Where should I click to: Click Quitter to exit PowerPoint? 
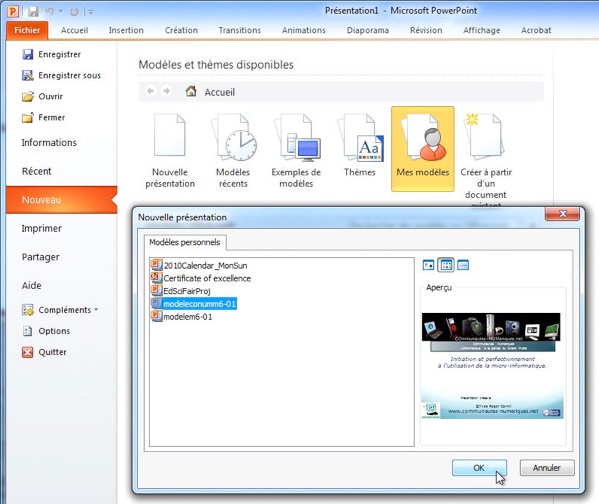(44, 352)
